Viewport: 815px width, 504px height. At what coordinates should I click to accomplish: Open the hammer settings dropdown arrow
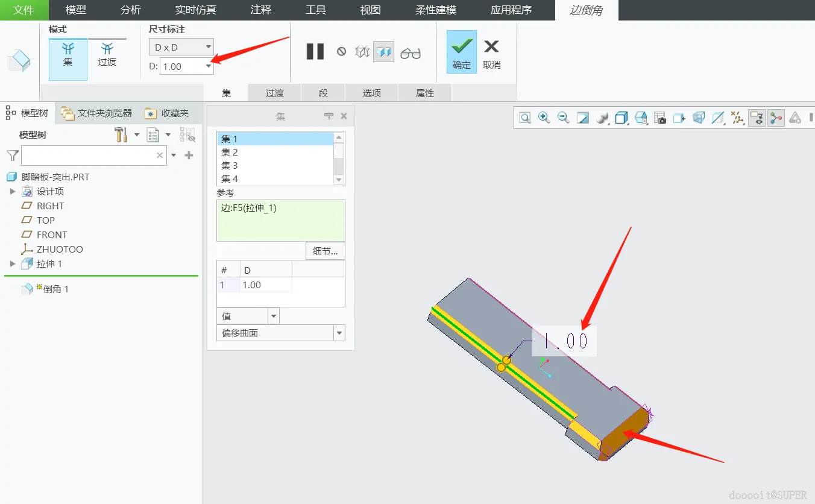[x=137, y=134]
